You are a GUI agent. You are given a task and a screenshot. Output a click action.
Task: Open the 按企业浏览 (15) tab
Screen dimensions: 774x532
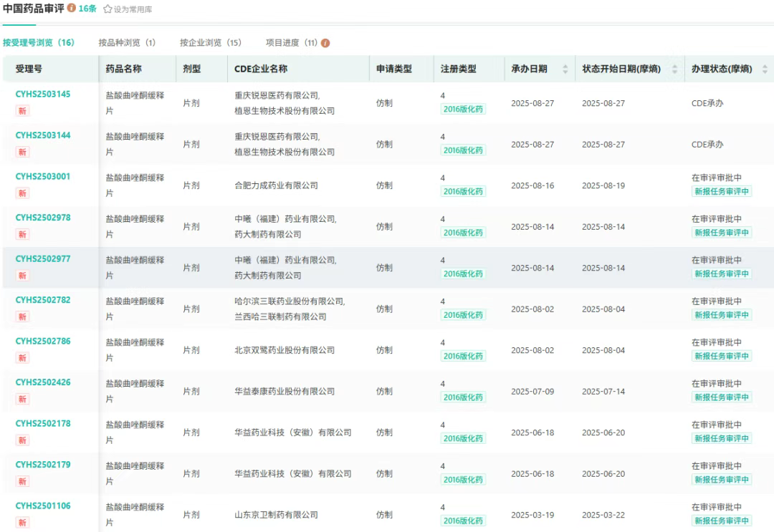point(211,43)
